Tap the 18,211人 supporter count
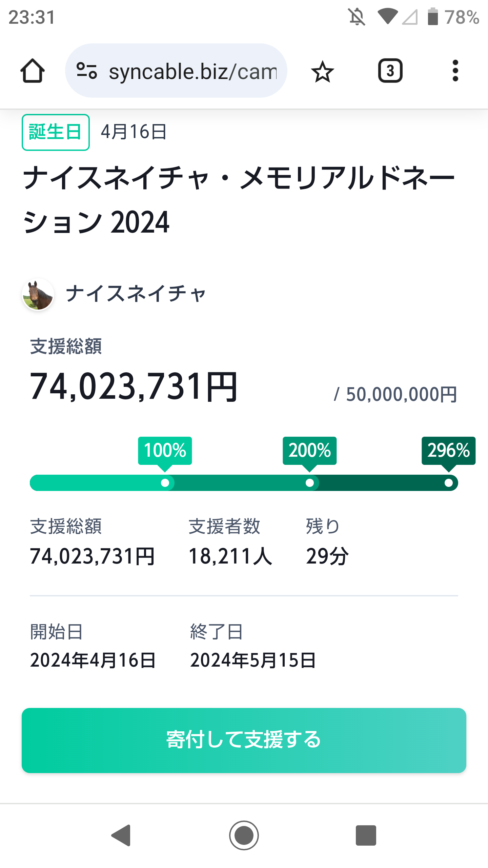This screenshot has width=488, height=868. (x=230, y=556)
